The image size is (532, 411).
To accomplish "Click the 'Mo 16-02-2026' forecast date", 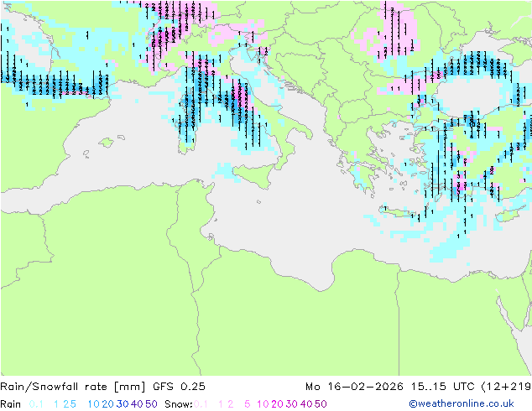I will point(354,387).
